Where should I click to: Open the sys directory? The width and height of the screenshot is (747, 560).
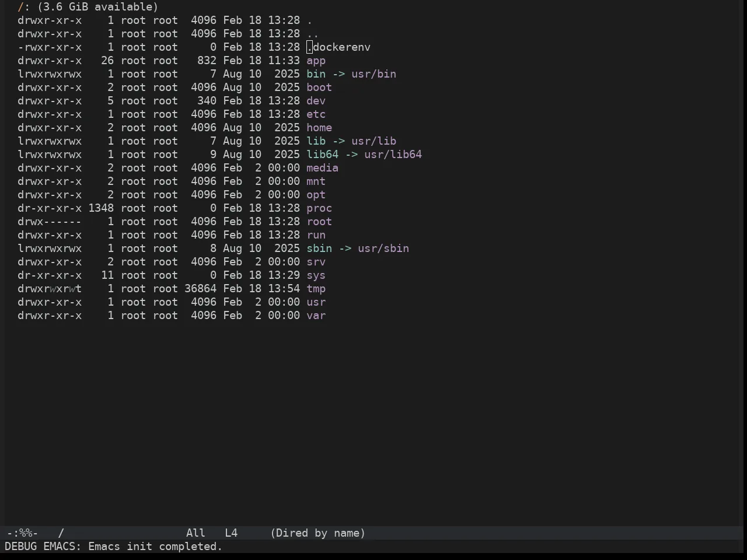pyautogui.click(x=316, y=275)
